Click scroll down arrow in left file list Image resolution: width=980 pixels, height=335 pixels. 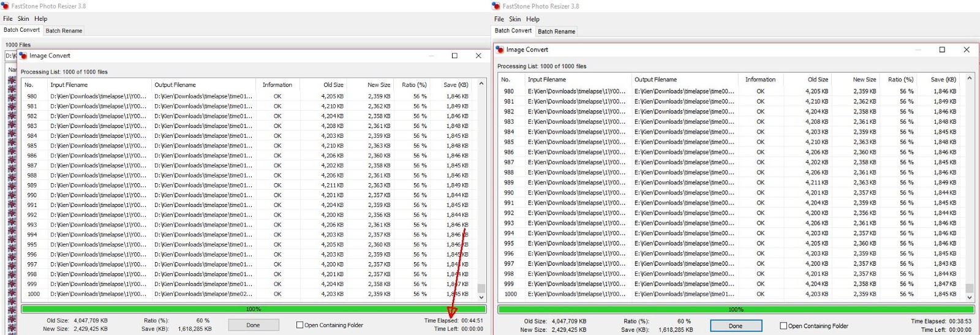click(x=481, y=297)
